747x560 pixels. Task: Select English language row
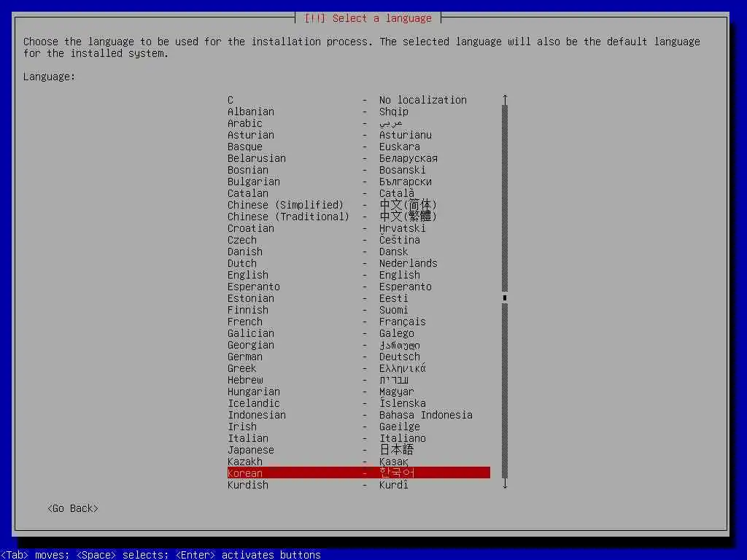(359, 275)
